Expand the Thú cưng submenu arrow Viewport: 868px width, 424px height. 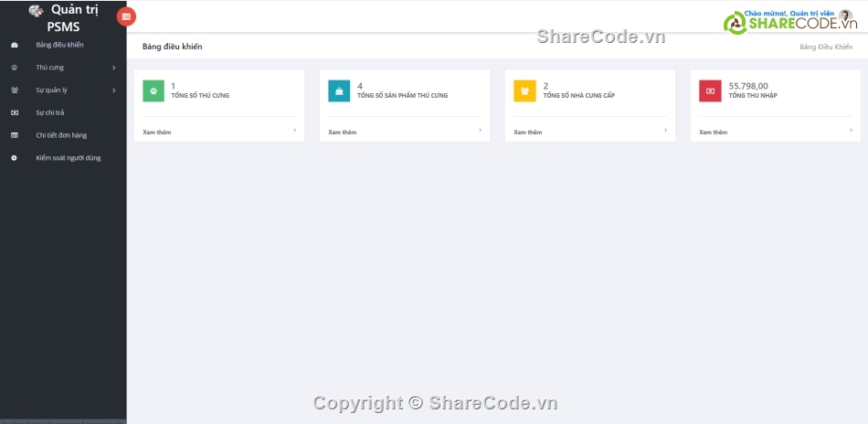click(113, 68)
